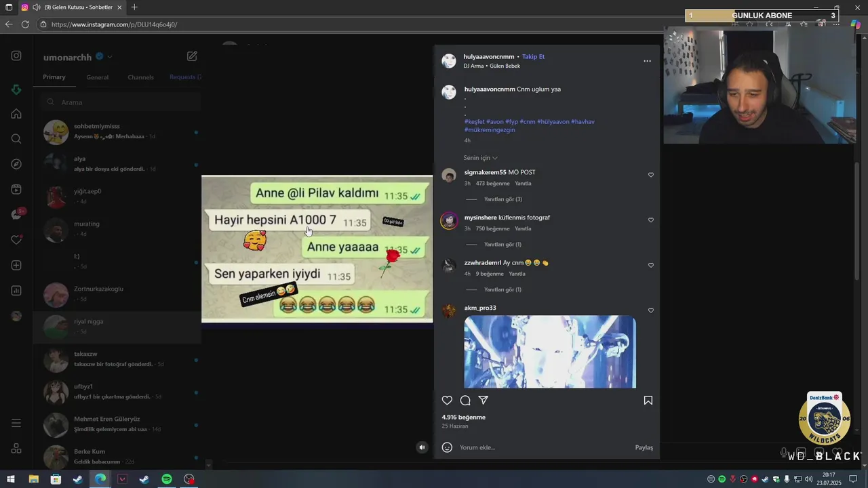The width and height of the screenshot is (868, 488).
Task: Expand replies under zzwhrademrl's comment
Action: click(502, 289)
